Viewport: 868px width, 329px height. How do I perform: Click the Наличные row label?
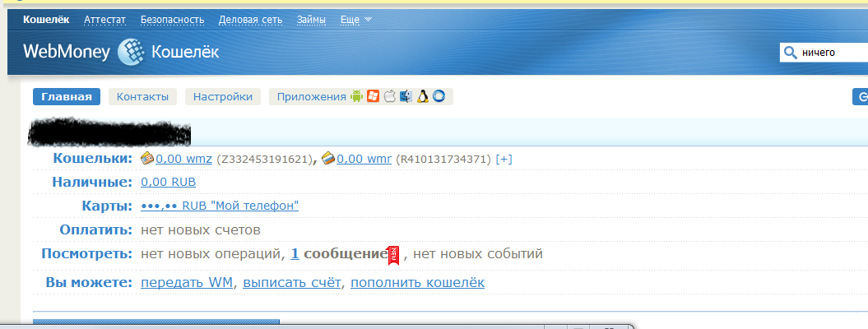click(92, 182)
